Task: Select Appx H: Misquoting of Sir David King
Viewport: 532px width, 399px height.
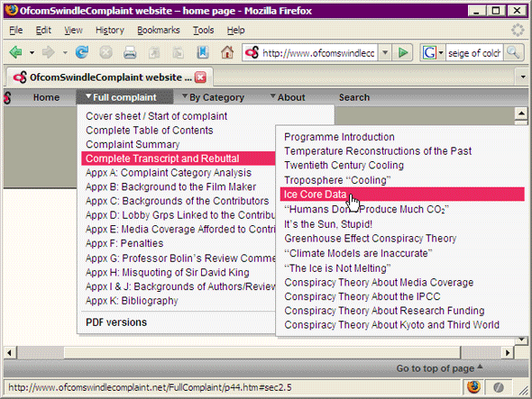Action: coord(168,273)
